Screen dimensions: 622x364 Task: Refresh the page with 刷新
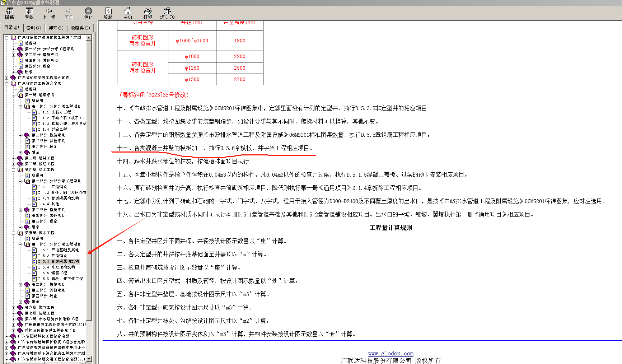pyautogui.click(x=108, y=13)
